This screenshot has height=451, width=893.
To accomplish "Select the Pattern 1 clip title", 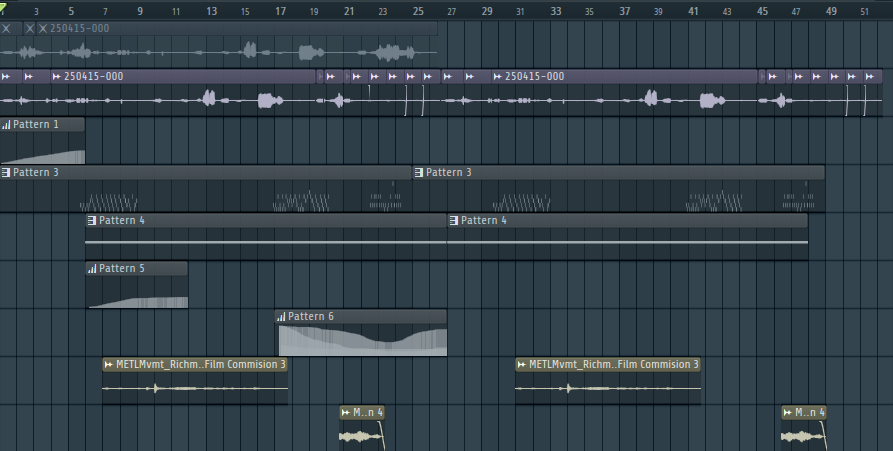I will pyautogui.click(x=36, y=124).
